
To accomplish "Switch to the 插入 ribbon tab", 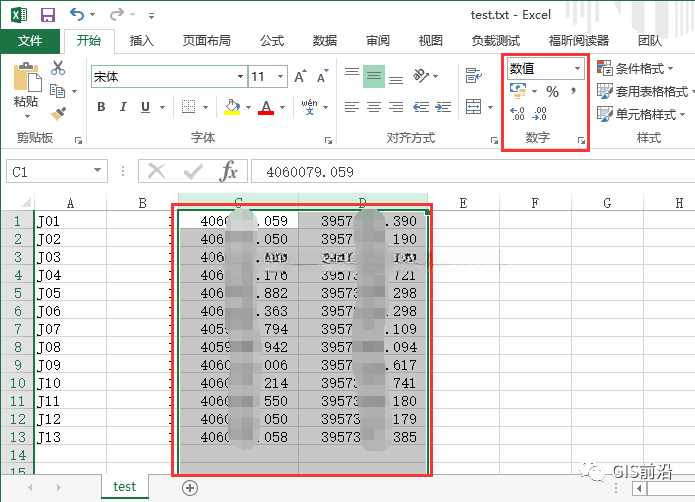I will point(141,41).
